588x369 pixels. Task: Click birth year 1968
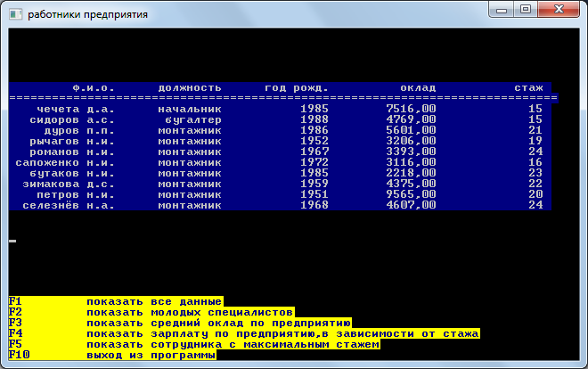coord(314,205)
